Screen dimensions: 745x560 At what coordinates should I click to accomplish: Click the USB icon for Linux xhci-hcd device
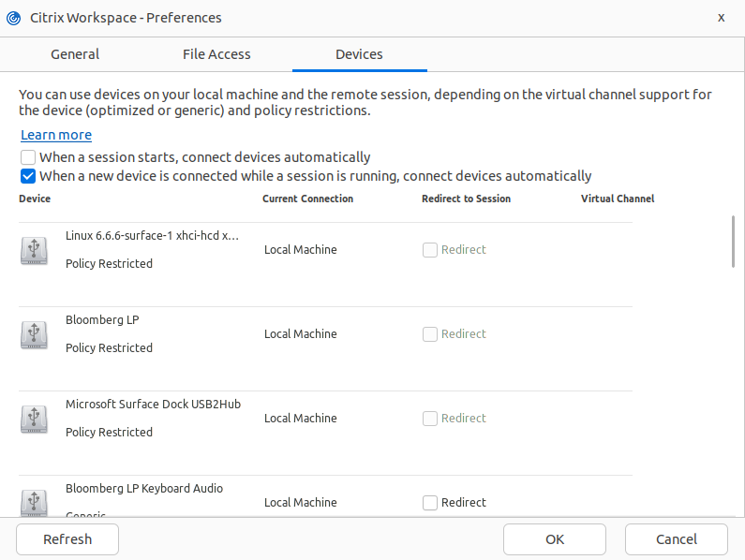coord(34,250)
